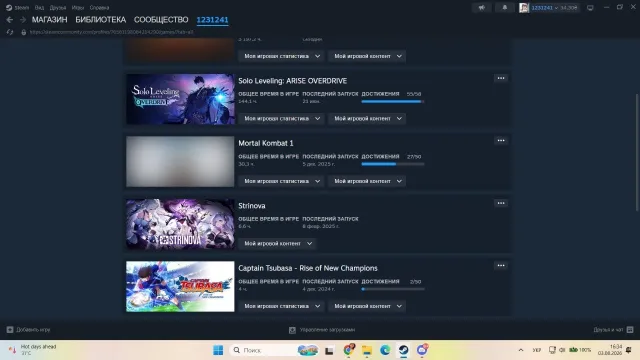The height and width of the screenshot is (360, 640).
Task: Click the downloads icon next to Управление загрузками
Action: (292, 330)
